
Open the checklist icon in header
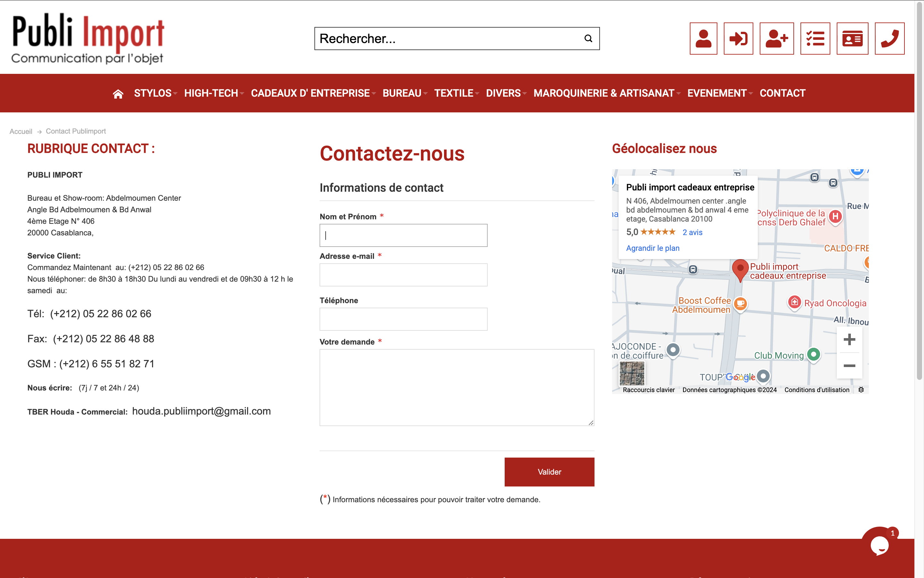(815, 39)
